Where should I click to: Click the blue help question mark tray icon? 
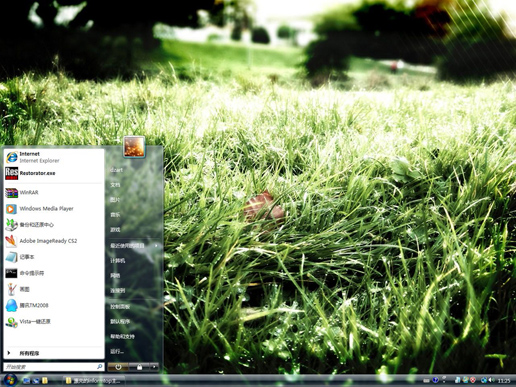435,380
